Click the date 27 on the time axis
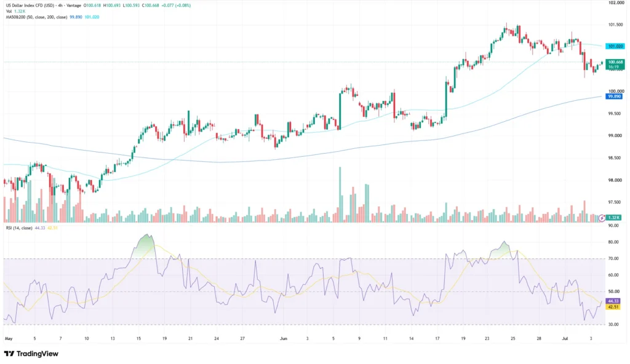 point(242,339)
